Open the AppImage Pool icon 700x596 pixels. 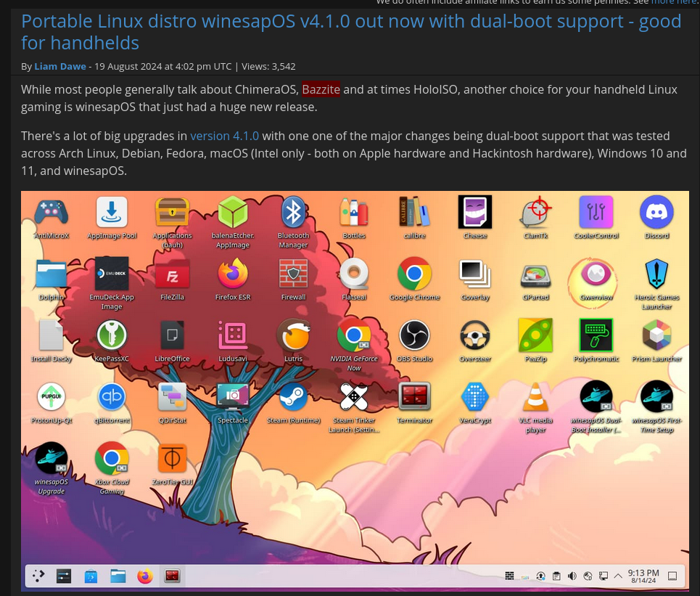pos(112,212)
